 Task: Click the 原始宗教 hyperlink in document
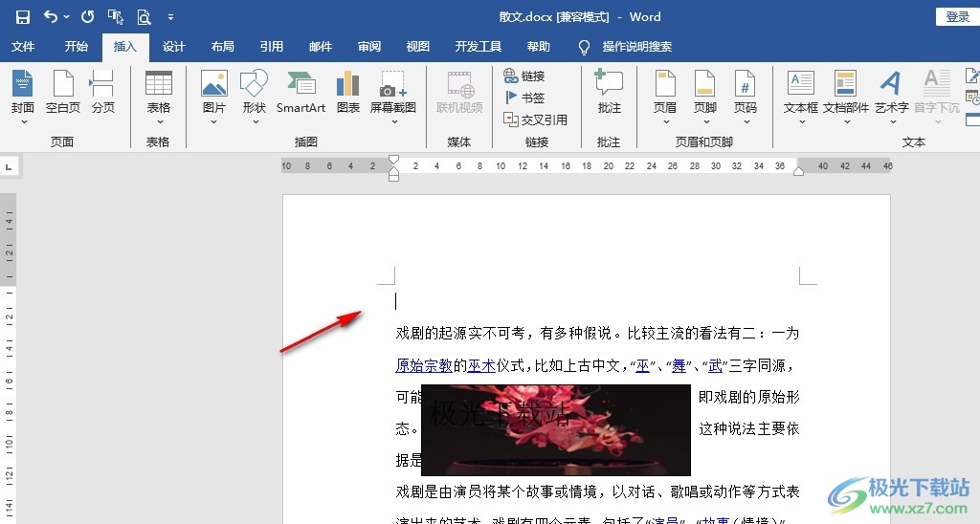point(424,365)
